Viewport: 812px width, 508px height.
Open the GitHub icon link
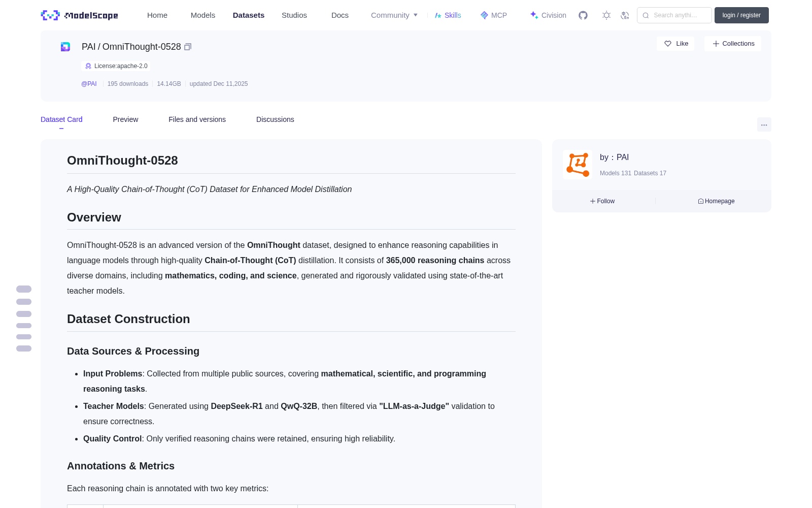tap(583, 15)
